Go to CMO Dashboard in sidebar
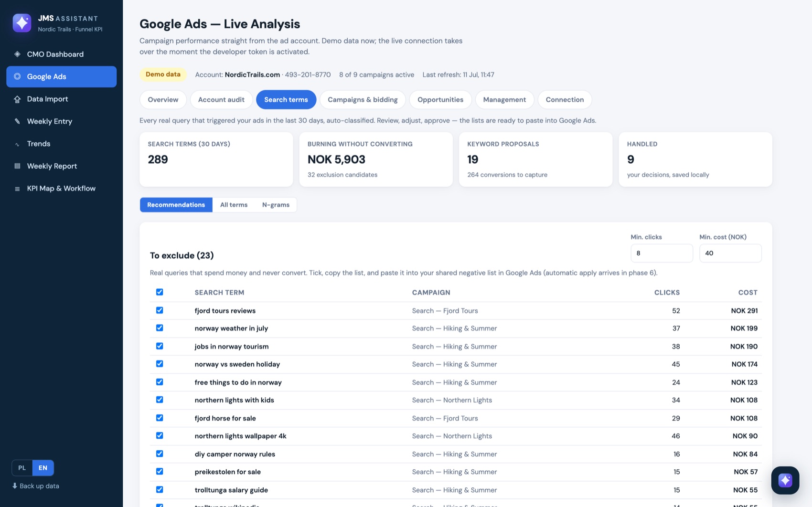 click(61, 54)
